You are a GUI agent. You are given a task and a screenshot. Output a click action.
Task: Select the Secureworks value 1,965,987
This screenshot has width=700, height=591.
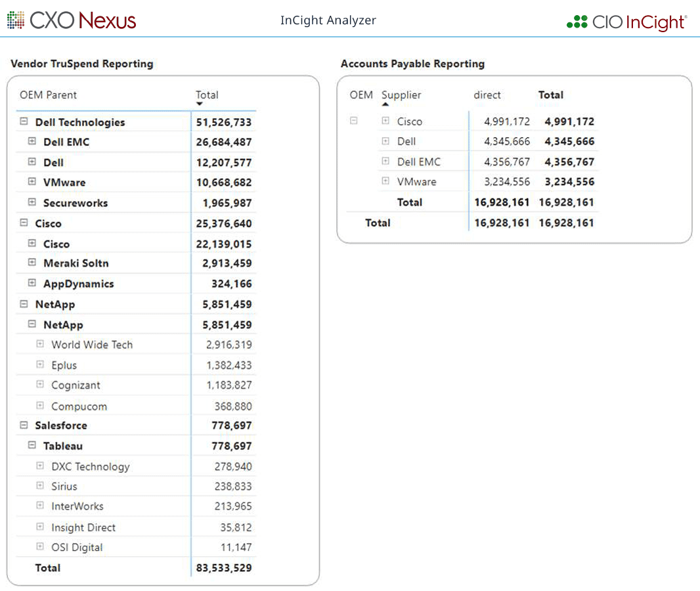[227, 203]
